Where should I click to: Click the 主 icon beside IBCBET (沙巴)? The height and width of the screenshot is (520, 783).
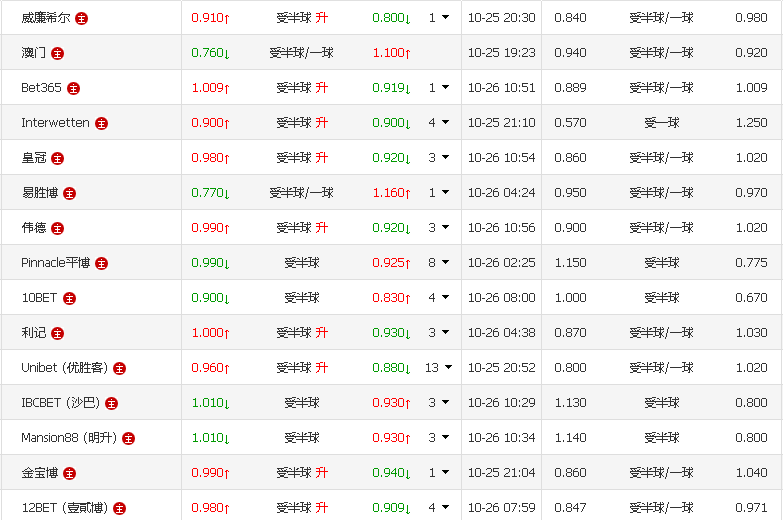111,403
